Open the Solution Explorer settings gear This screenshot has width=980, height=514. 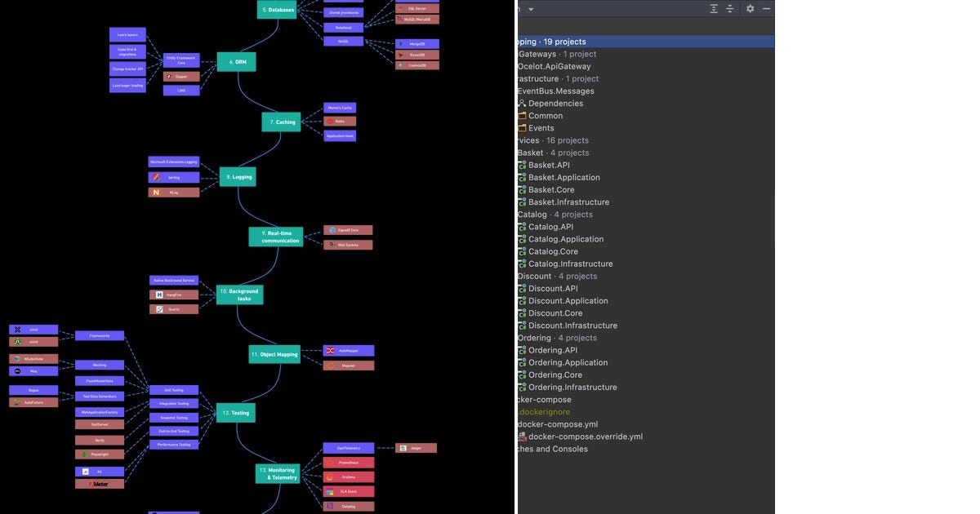click(x=751, y=8)
